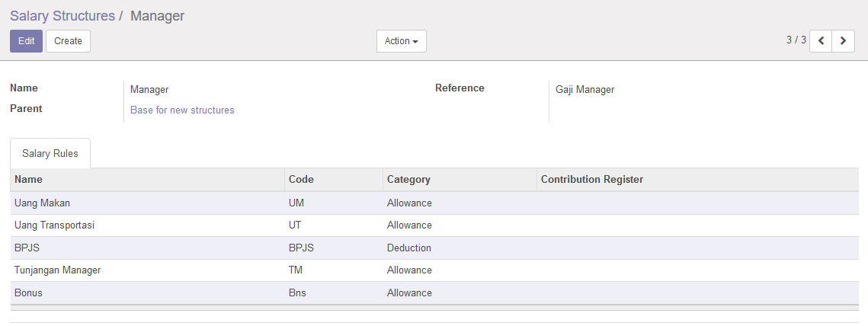The height and width of the screenshot is (326, 868).
Task: Open the Uang Transportasi rule row
Action: click(x=54, y=225)
